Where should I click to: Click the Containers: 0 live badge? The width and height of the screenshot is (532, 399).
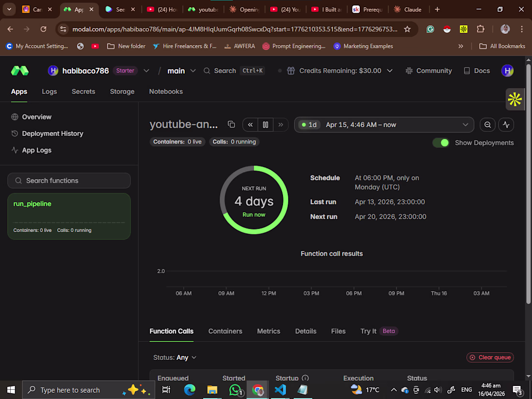[177, 142]
